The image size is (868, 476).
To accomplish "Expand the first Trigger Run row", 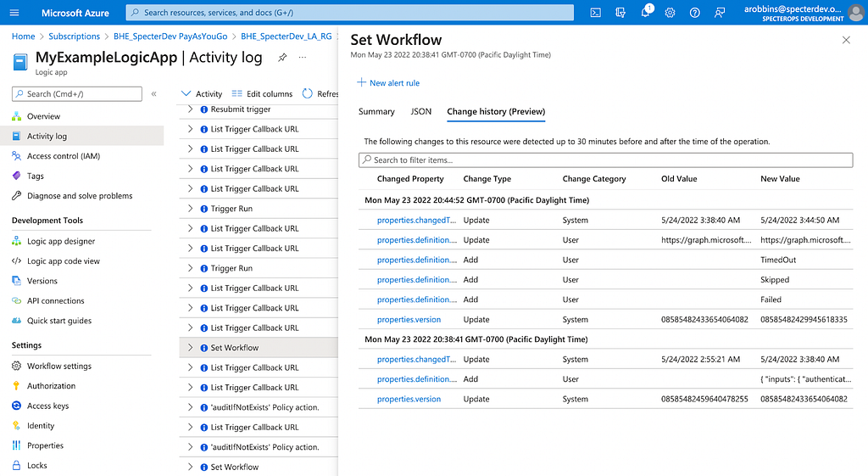I will tap(190, 209).
